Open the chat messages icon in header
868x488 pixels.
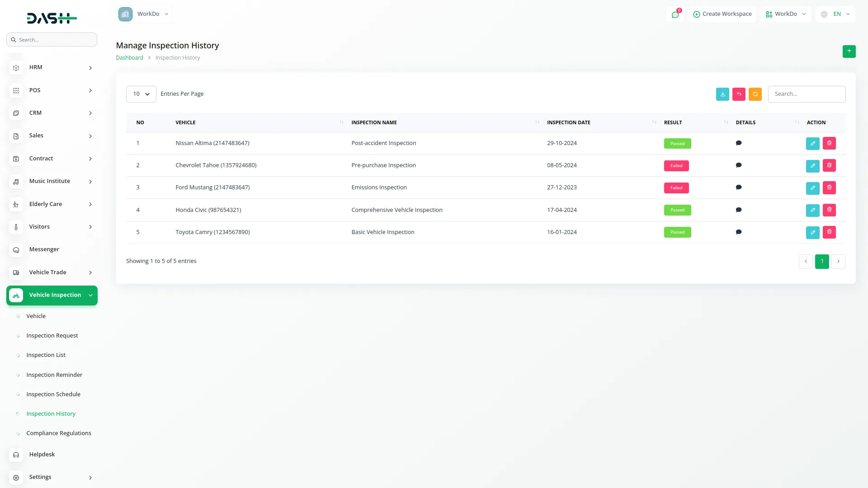[675, 14]
